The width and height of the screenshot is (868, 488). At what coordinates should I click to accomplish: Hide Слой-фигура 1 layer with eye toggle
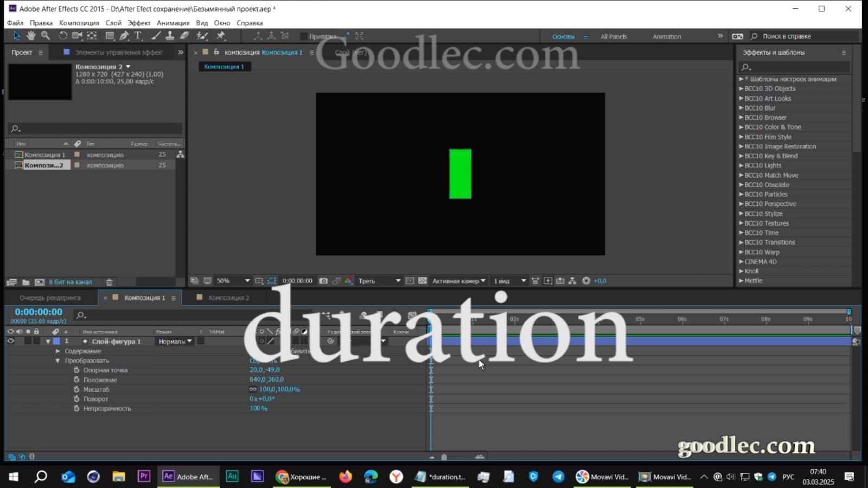(x=10, y=341)
